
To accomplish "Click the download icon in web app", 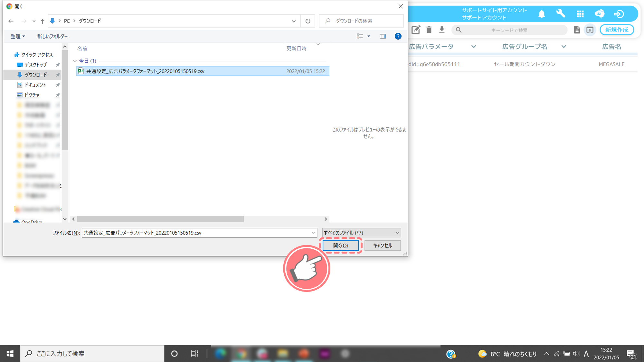I will pyautogui.click(x=442, y=30).
